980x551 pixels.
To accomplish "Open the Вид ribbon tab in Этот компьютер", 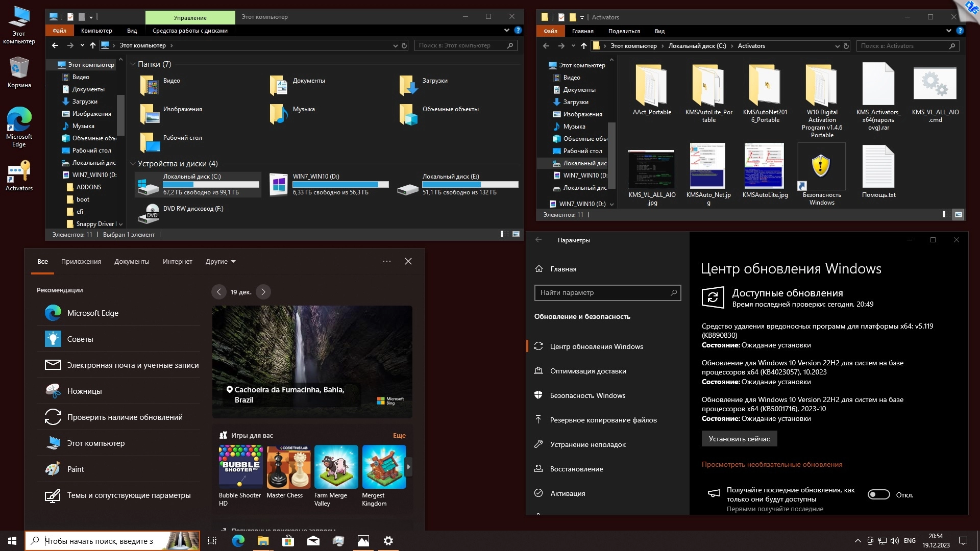I will 132,31.
